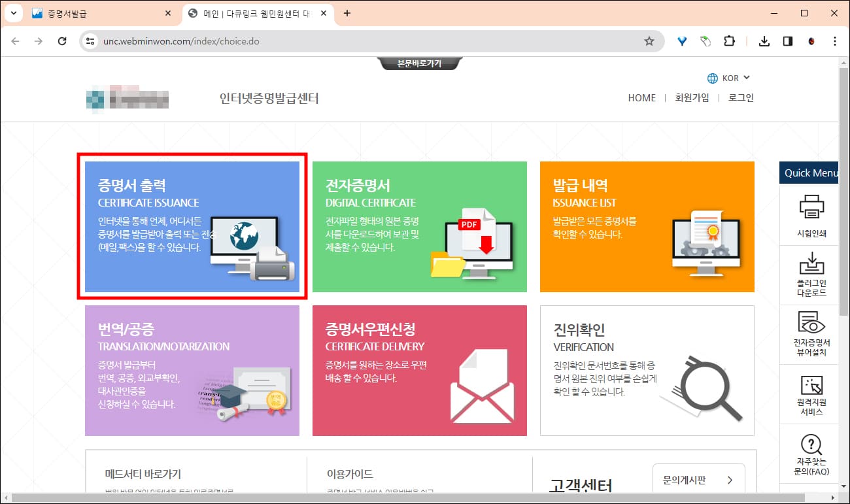Open the tab search chevron menu
The image size is (850, 504).
pos(13,13)
